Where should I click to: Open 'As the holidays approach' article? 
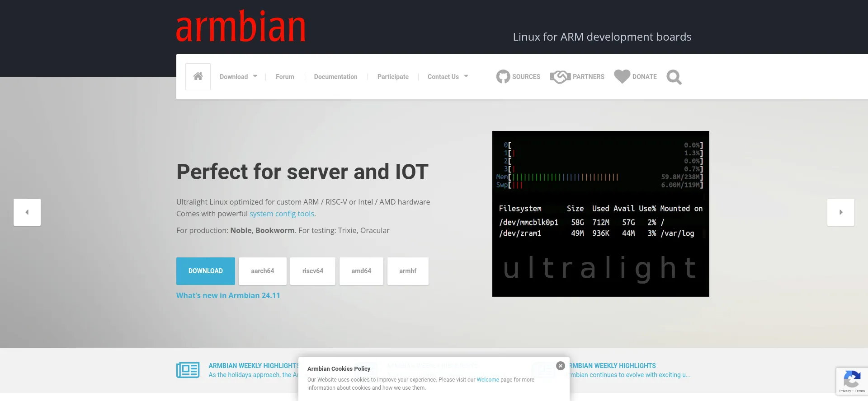pos(253,375)
